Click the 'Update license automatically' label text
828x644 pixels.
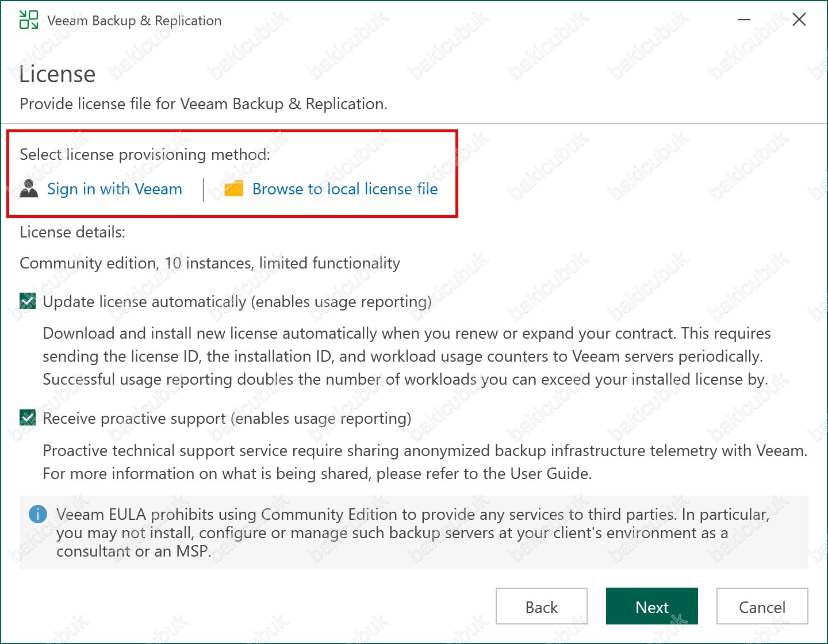point(237,302)
